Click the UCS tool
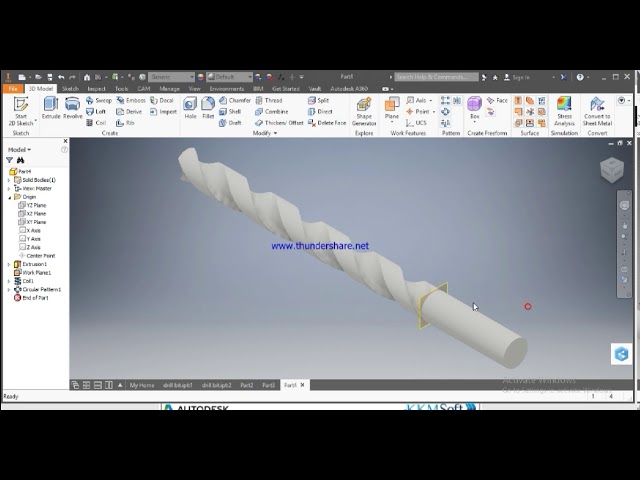Image resolution: width=640 pixels, height=480 pixels. (x=416, y=123)
